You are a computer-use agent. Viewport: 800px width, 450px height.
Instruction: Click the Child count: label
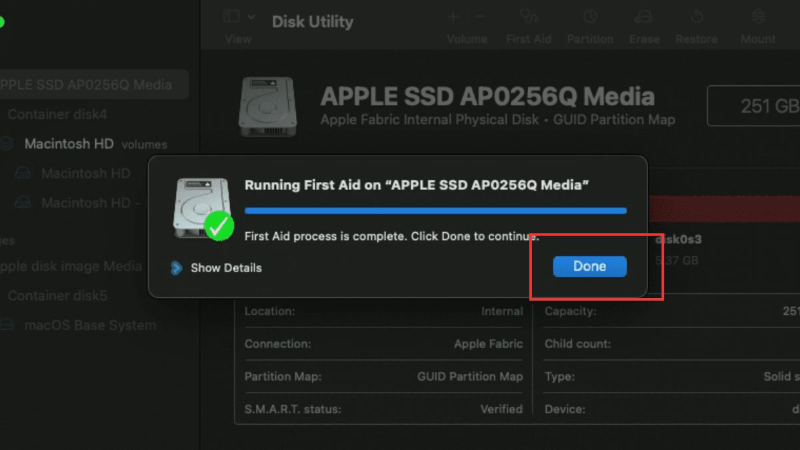point(578,344)
